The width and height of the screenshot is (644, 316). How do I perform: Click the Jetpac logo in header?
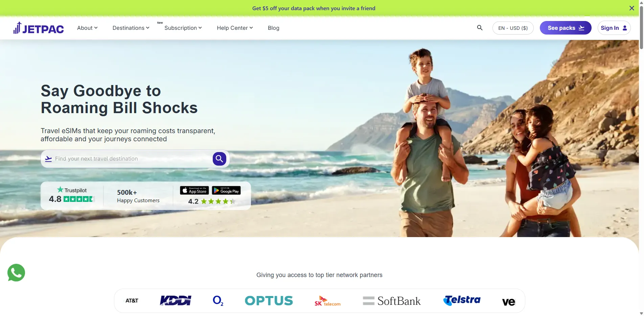click(x=39, y=28)
